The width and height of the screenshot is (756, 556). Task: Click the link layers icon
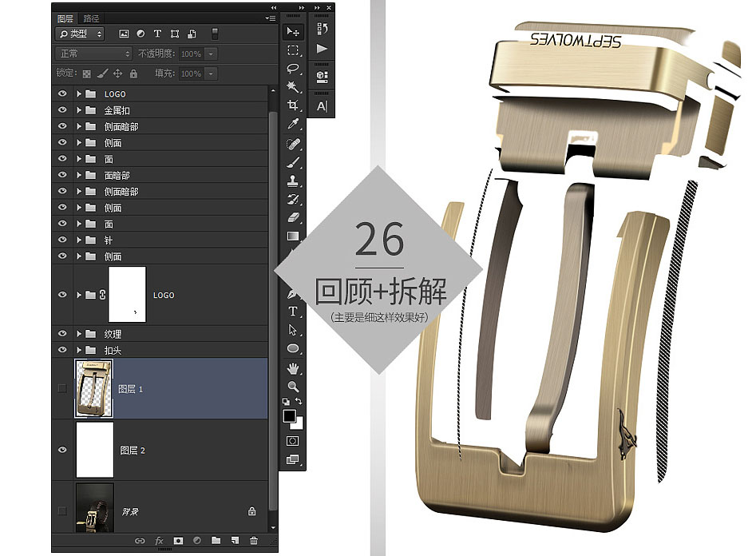click(140, 541)
